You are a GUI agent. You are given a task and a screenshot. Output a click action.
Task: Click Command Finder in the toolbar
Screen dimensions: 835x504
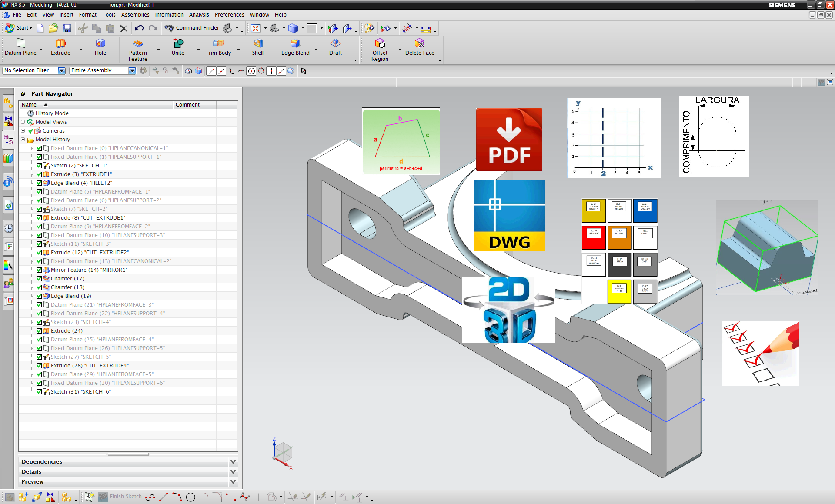click(x=197, y=28)
